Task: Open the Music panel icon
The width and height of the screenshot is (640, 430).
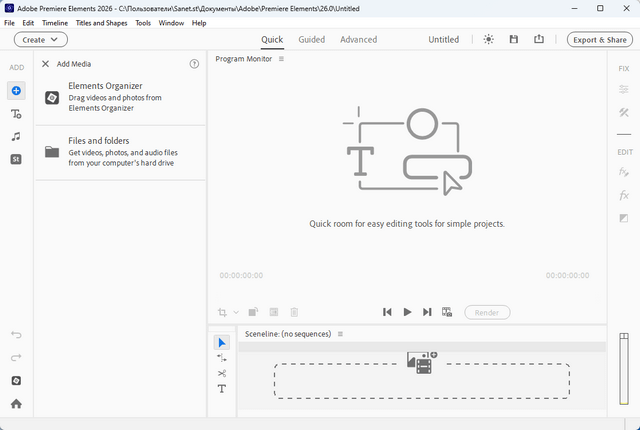Action: [16, 136]
